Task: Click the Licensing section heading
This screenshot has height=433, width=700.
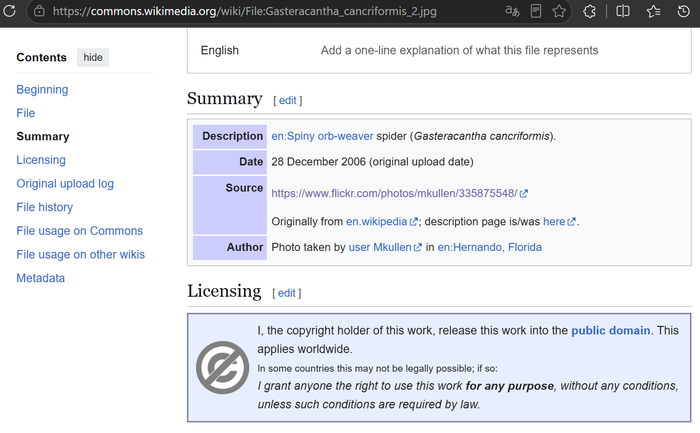Action: point(224,291)
